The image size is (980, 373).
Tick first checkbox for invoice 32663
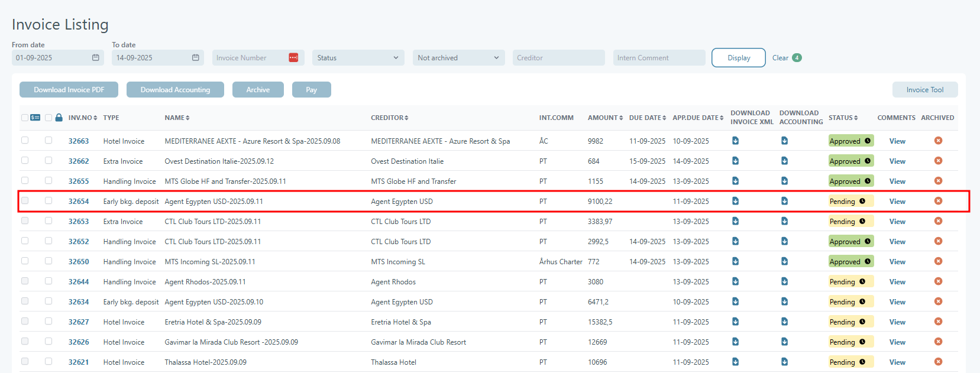click(x=25, y=141)
